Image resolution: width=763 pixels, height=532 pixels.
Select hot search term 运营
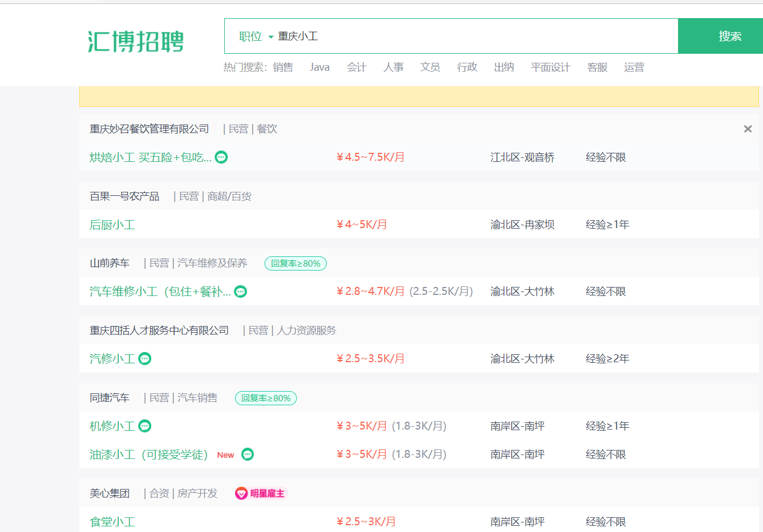[634, 67]
